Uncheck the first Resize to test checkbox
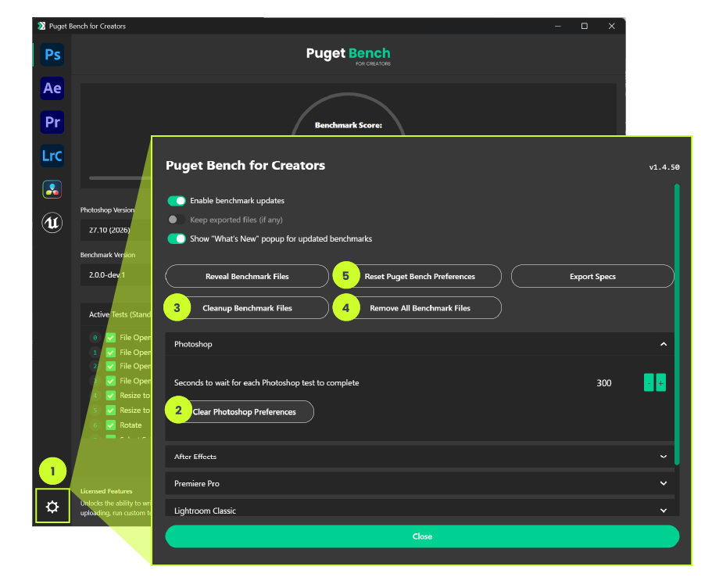The width and height of the screenshot is (712, 588). pyautogui.click(x=110, y=396)
